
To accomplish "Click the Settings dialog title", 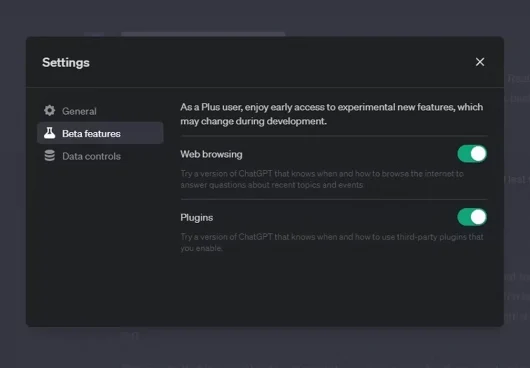I will [x=66, y=63].
